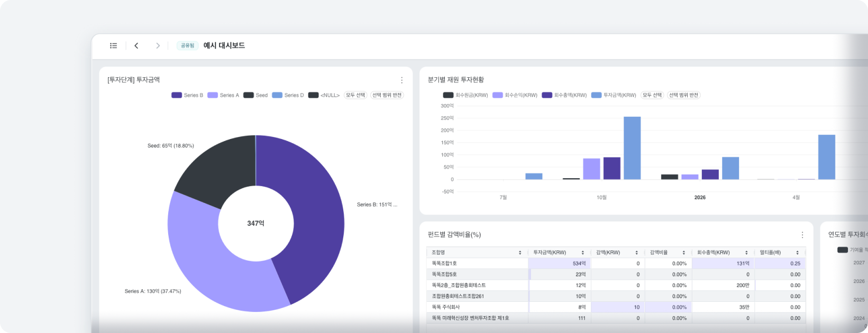Screen dimensions: 868x333
Task: Click the tallest blue 투자금액 bar at 10월
Action: click(x=632, y=148)
